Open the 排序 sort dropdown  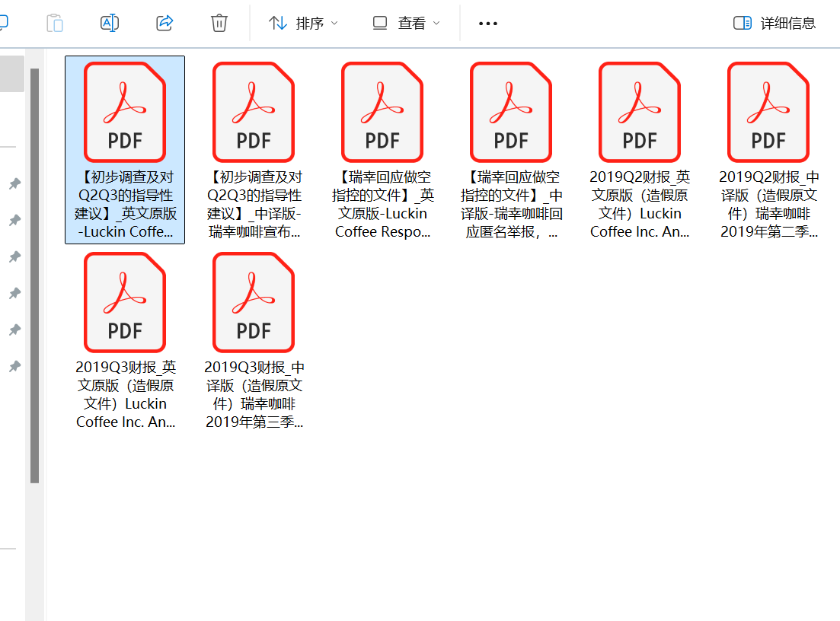coord(303,23)
